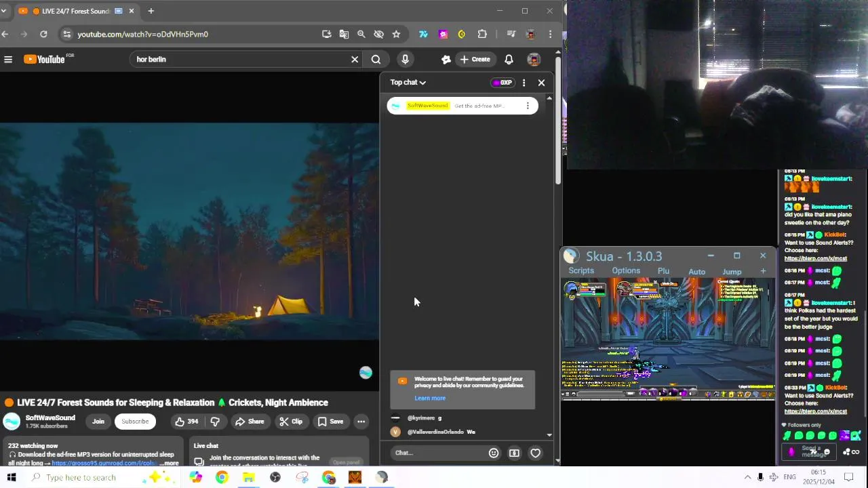868x488 pixels.
Task: Dislike the video
Action: [215, 422]
